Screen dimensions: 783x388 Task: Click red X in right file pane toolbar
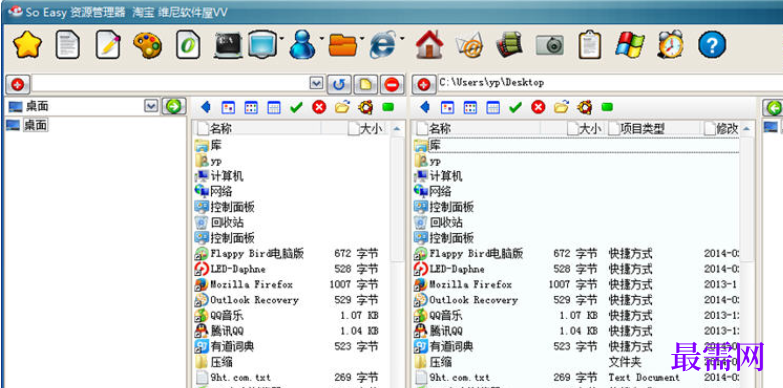click(538, 107)
